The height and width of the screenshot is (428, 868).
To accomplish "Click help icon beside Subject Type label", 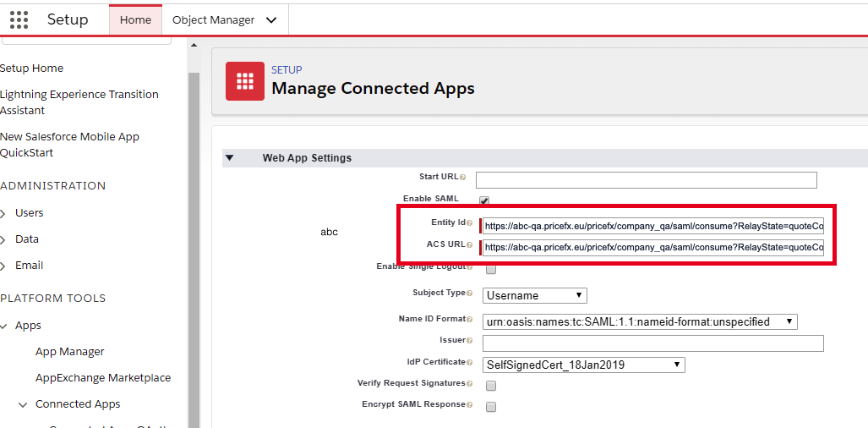I will click(470, 294).
